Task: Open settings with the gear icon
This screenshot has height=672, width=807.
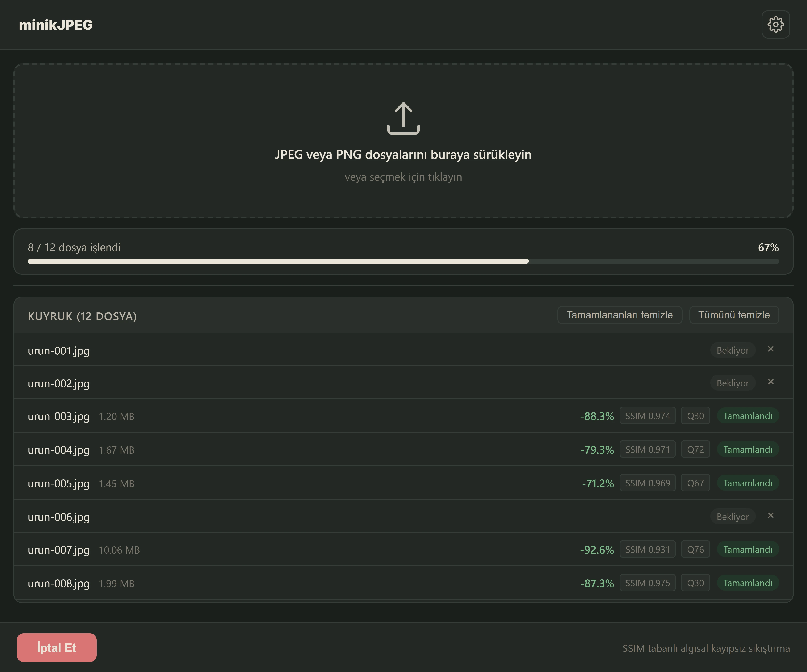Action: click(775, 24)
